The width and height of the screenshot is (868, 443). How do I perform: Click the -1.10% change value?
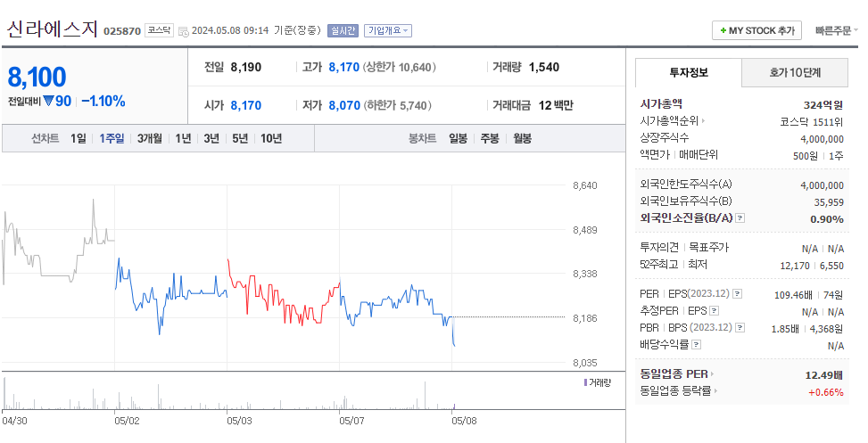[103, 102]
